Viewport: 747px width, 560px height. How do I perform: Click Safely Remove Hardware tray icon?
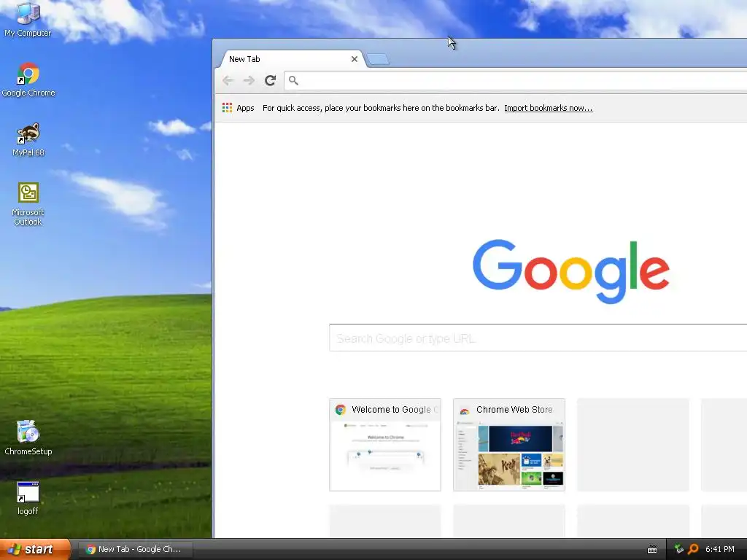tap(679, 549)
